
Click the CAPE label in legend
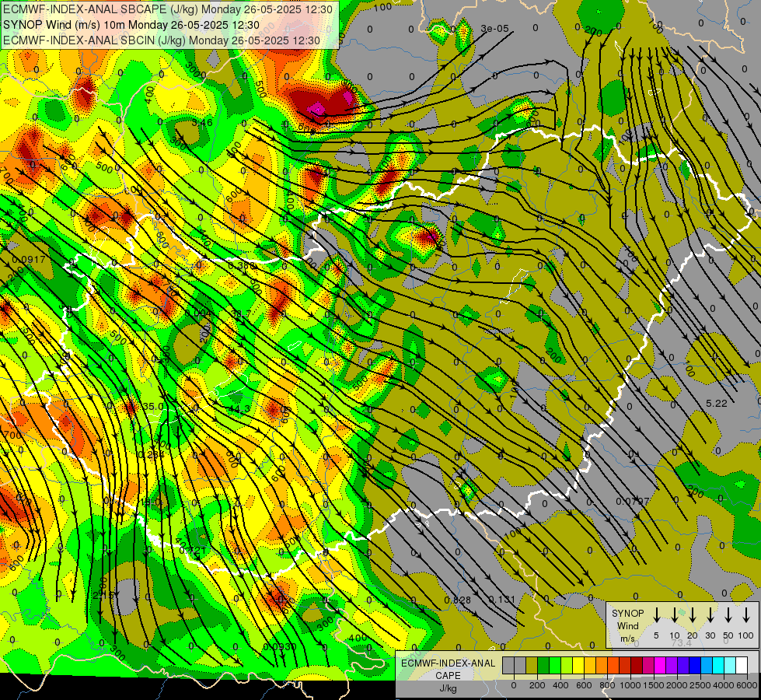[x=448, y=676]
